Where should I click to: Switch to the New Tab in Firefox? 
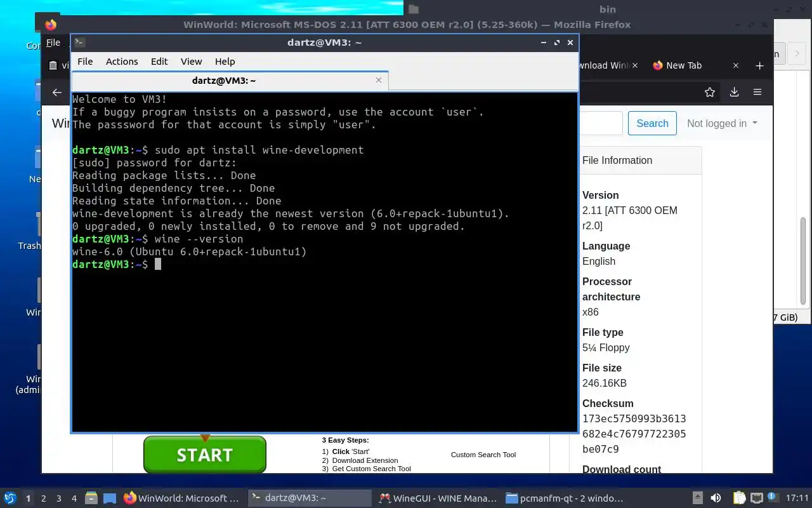pos(684,65)
